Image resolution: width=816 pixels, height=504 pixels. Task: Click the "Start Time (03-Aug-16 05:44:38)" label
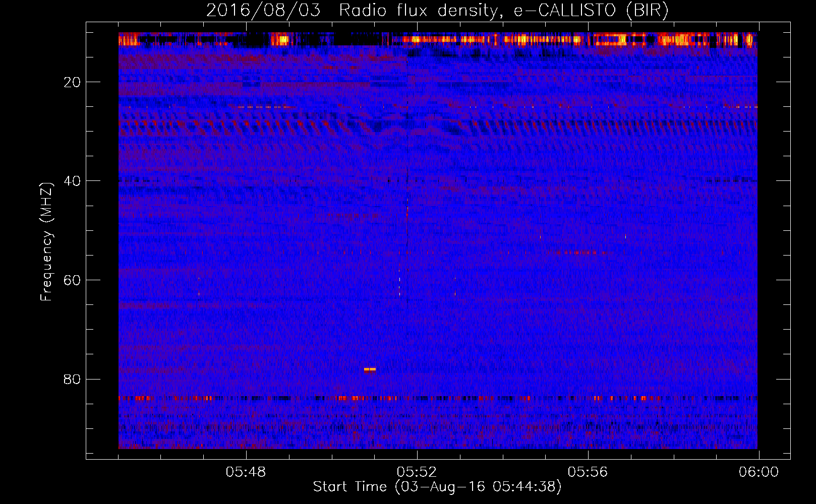pos(437,487)
